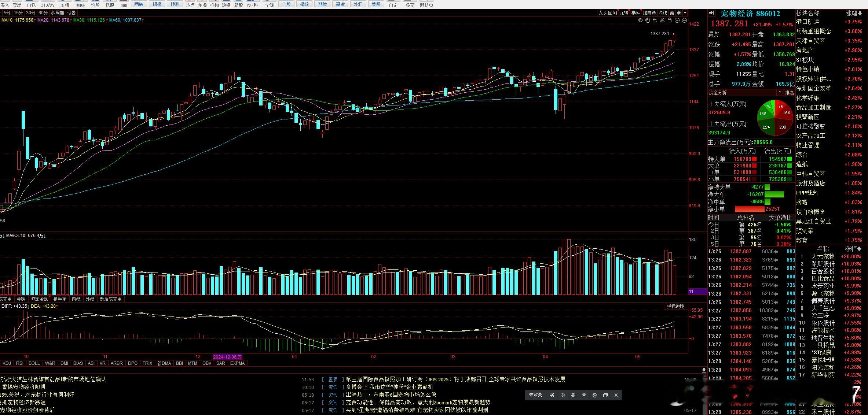
Task: Click 卖 sell button in trading bar
Action: tap(563, 395)
